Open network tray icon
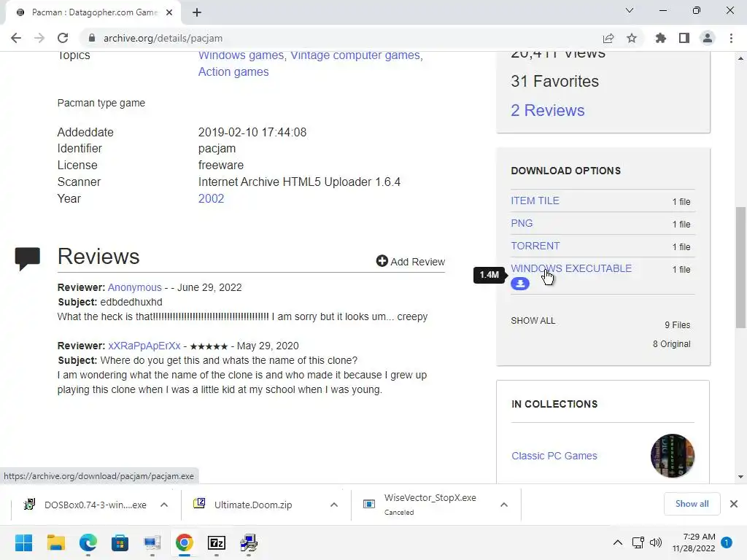 coord(638,542)
